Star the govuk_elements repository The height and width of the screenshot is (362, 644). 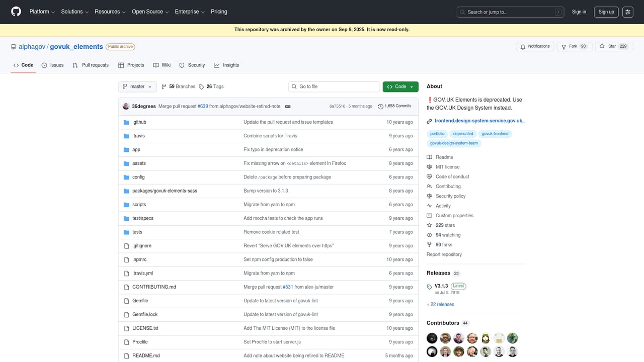coord(610,46)
